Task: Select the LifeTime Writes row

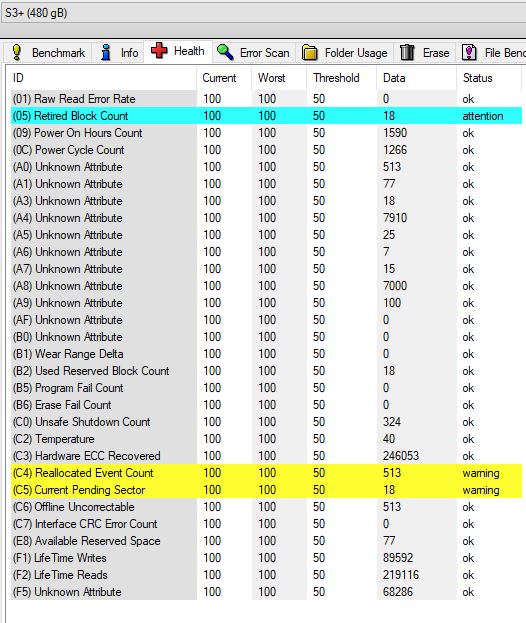Action: click(x=266, y=558)
